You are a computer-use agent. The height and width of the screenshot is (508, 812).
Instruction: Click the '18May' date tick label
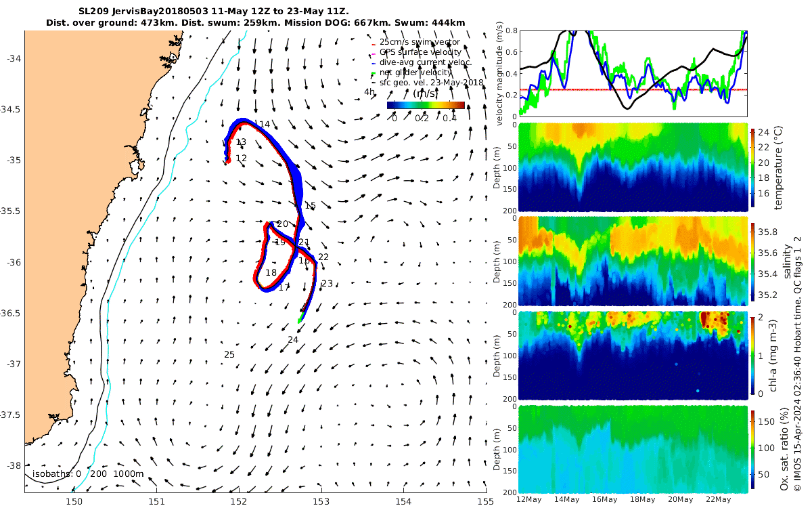pyautogui.click(x=642, y=500)
